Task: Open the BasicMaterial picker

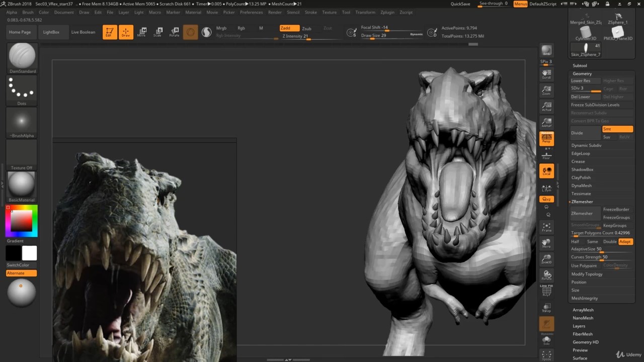Action: pos(22,187)
